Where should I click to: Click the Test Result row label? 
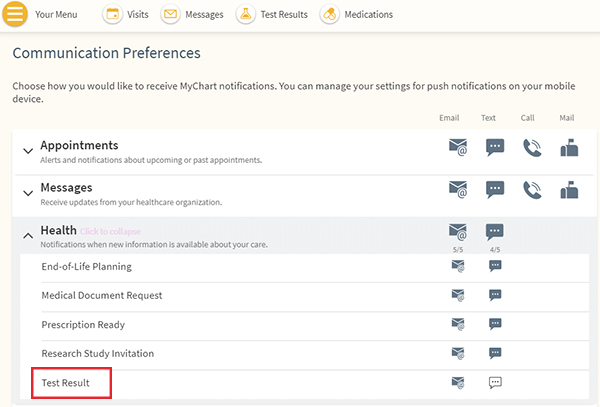pyautogui.click(x=65, y=383)
